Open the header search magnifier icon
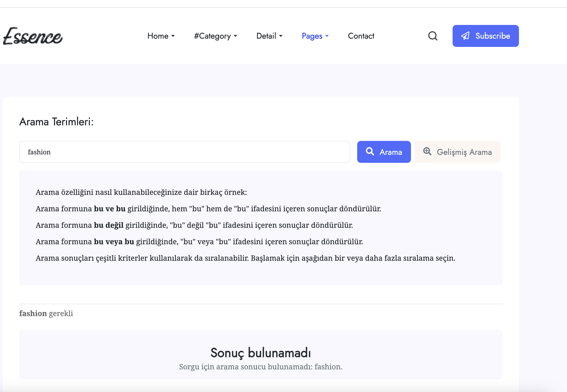The image size is (567, 392). coord(433,36)
